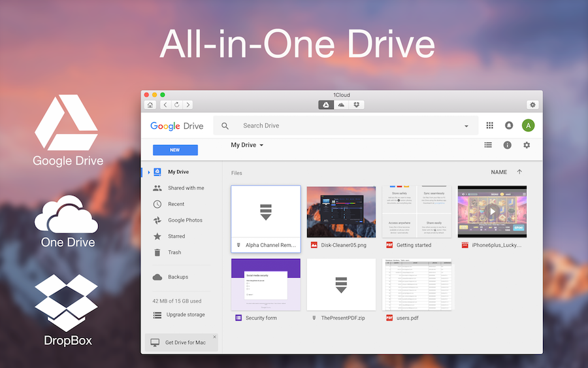Image resolution: width=588 pixels, height=368 pixels.
Task: Click the users.pdf red PDF type icon
Action: (389, 318)
